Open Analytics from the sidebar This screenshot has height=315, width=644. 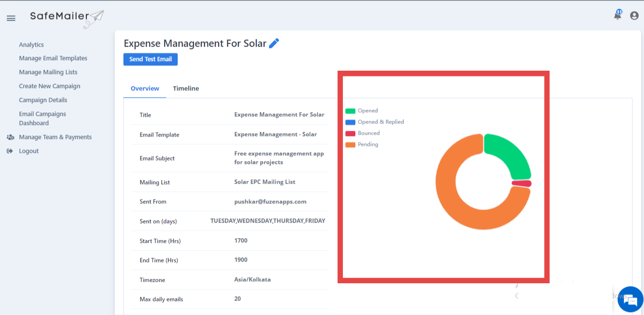click(x=31, y=44)
